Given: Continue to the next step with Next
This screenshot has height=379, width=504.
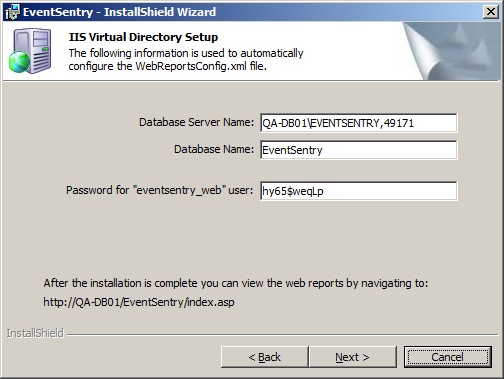Looking at the screenshot, I should 353,357.
